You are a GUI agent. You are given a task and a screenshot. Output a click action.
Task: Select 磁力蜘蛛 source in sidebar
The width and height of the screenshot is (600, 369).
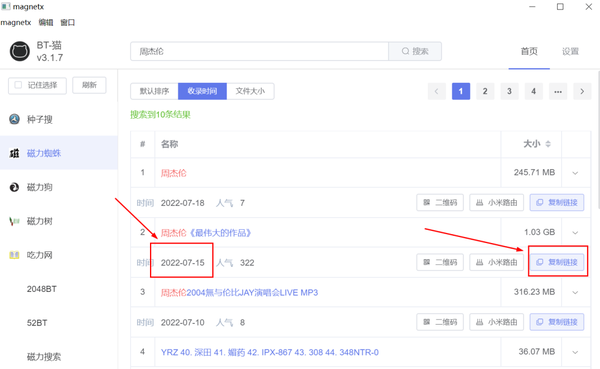59,153
